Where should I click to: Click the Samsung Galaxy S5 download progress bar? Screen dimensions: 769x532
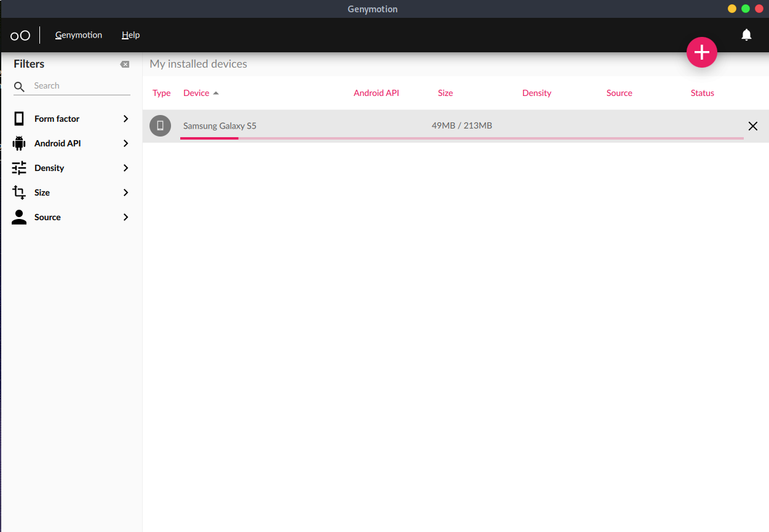click(462, 138)
